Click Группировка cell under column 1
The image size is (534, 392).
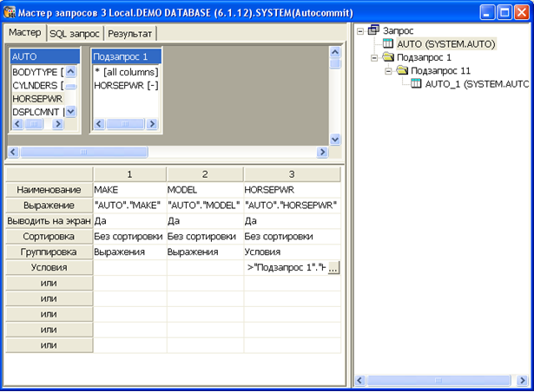click(x=129, y=252)
